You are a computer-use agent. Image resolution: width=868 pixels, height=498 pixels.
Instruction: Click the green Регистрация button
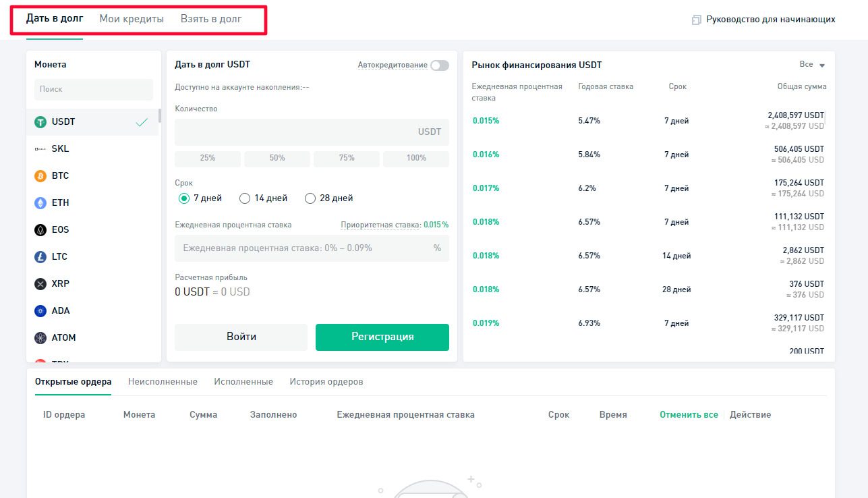382,337
